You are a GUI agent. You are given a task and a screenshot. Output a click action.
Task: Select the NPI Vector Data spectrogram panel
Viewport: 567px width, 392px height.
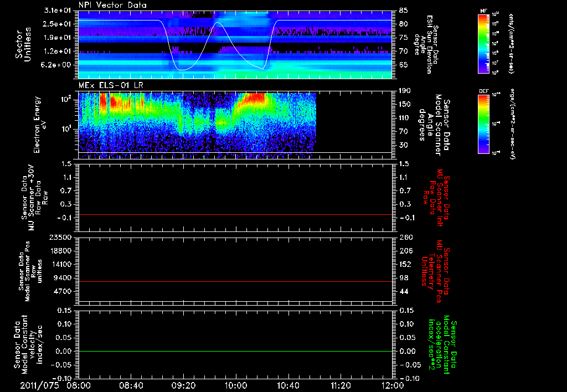235,44
